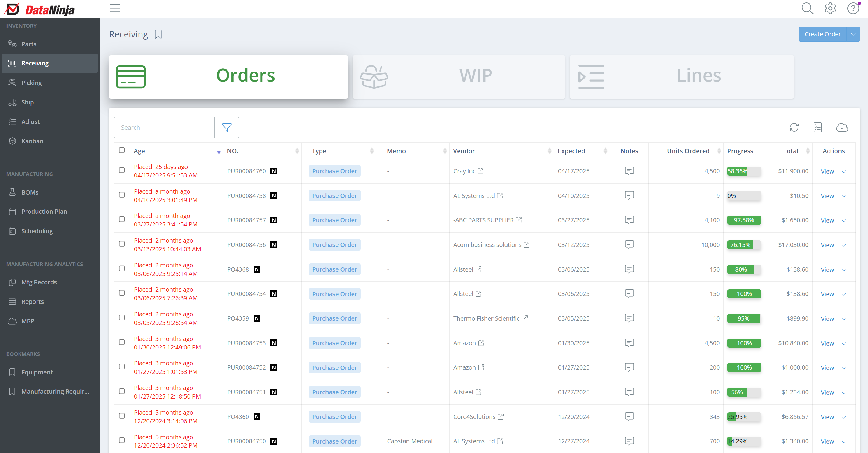Tick checkbox for order PO4368
Viewport: 868px width, 453px height.
(122, 269)
